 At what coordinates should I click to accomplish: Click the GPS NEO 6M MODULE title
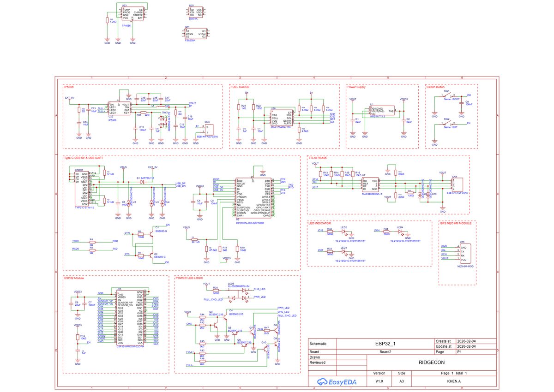coord(456,223)
